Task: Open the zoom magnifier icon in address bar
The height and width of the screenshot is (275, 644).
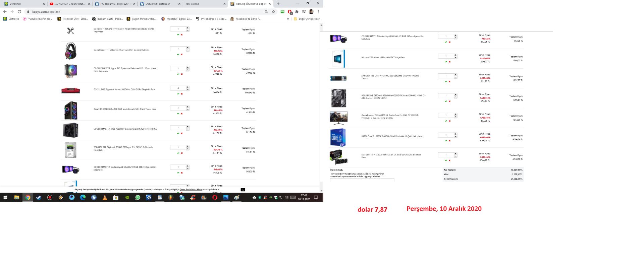Action: 266,12
